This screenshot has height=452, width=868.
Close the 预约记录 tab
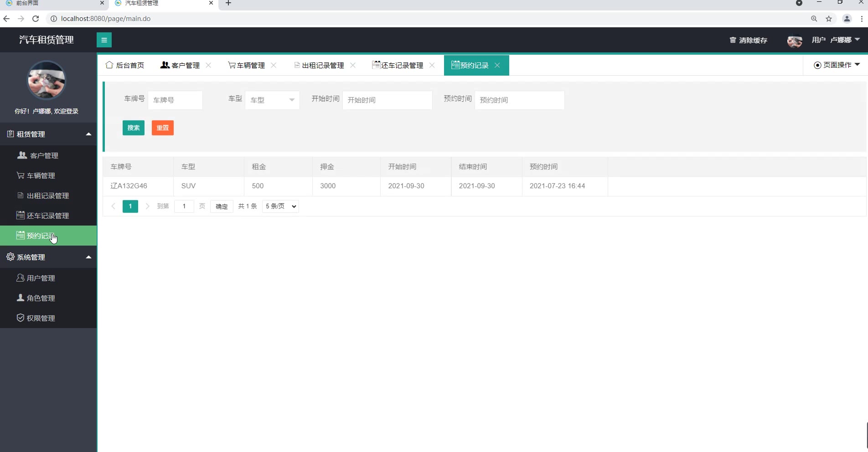[497, 65]
